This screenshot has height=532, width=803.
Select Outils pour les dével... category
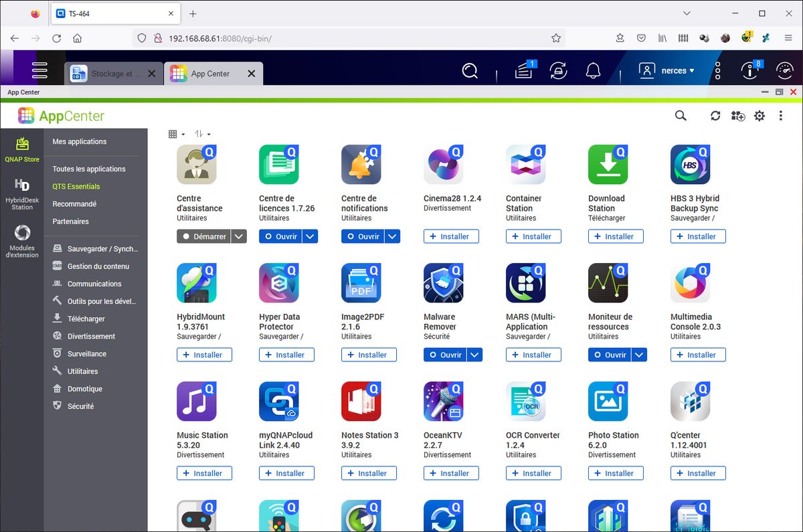pyautogui.click(x=96, y=301)
